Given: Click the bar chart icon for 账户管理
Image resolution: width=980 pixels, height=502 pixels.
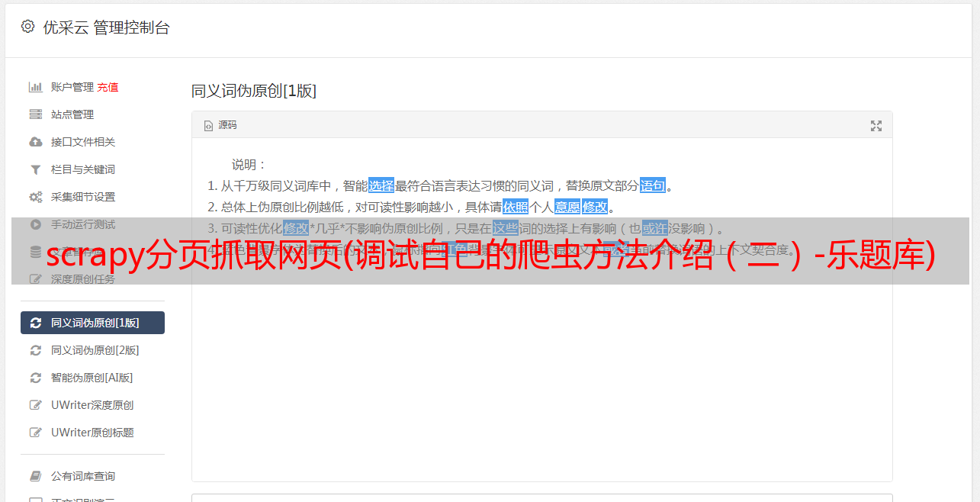Looking at the screenshot, I should (x=35, y=87).
